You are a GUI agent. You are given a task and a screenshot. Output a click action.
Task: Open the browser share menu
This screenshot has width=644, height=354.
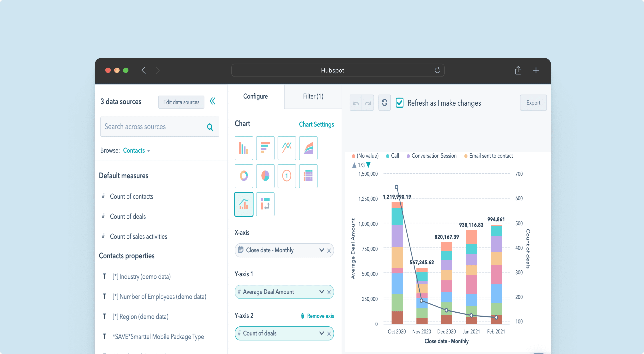(x=518, y=70)
